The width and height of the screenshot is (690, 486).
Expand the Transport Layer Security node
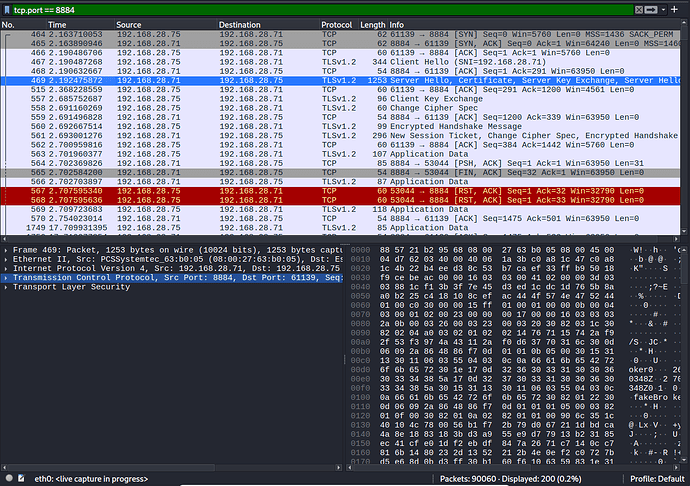6,287
